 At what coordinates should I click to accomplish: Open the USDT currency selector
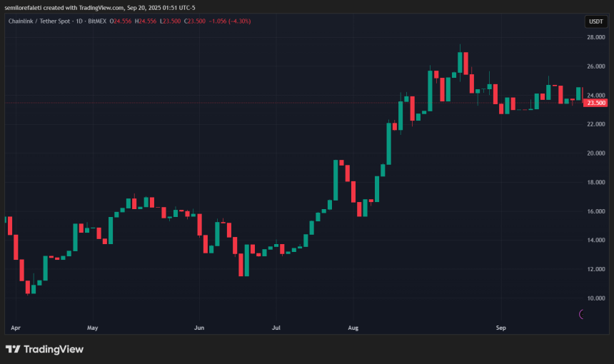(595, 21)
